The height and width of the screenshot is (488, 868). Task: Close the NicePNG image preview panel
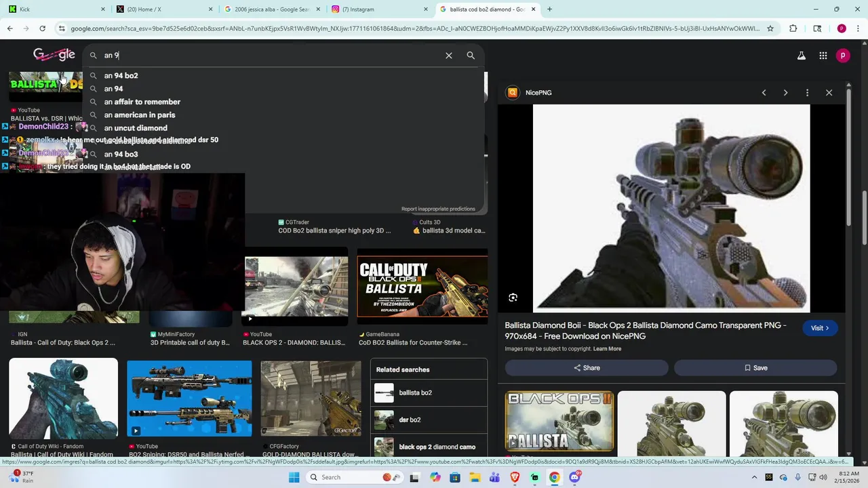pyautogui.click(x=829, y=93)
